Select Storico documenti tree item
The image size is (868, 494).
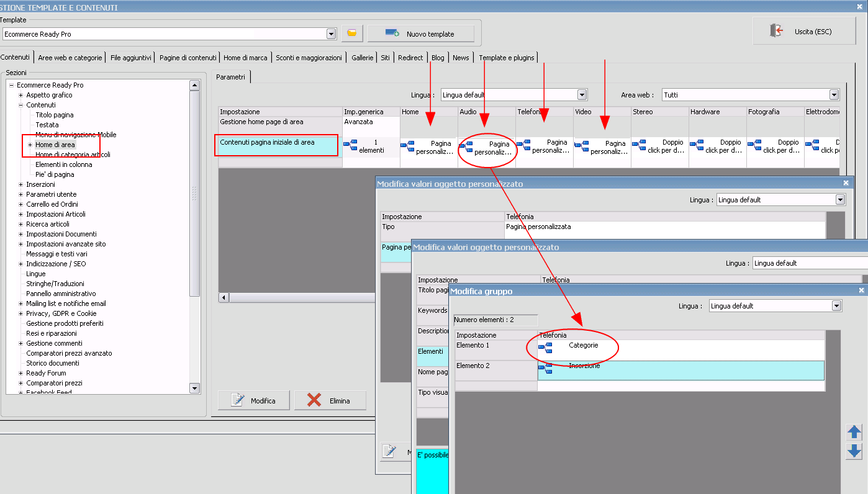pyautogui.click(x=53, y=363)
